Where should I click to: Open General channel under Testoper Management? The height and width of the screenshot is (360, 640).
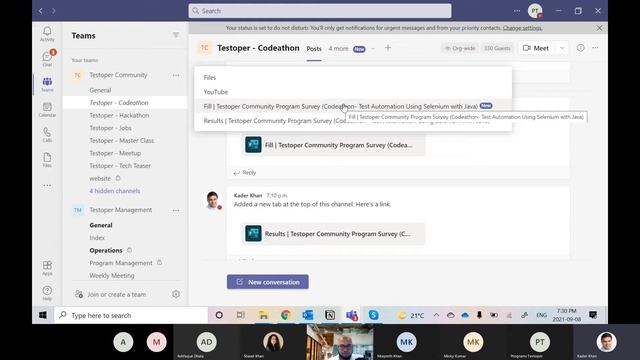[x=101, y=225]
